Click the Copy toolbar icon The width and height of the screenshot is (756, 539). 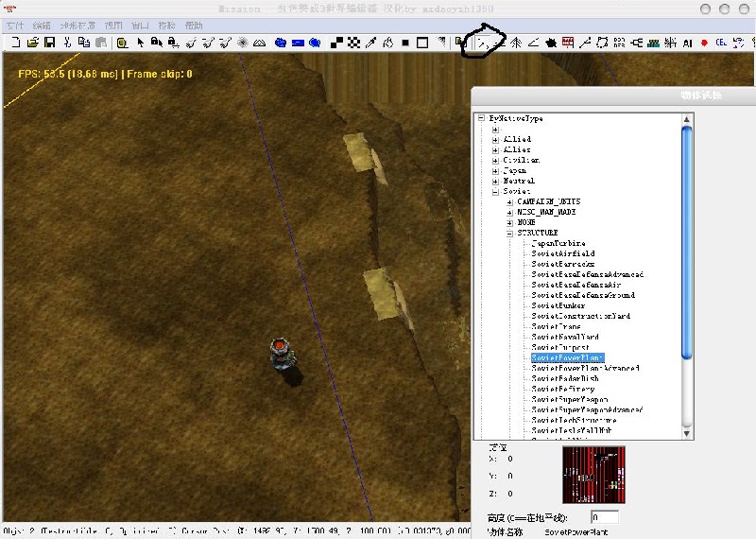pos(84,43)
